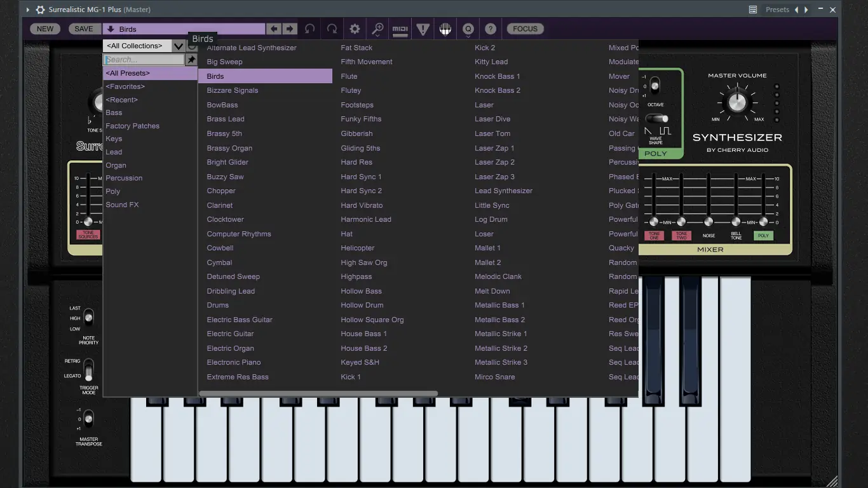This screenshot has height=488, width=868.
Task: Click the resize grip in bottom corner
Action: click(832, 481)
